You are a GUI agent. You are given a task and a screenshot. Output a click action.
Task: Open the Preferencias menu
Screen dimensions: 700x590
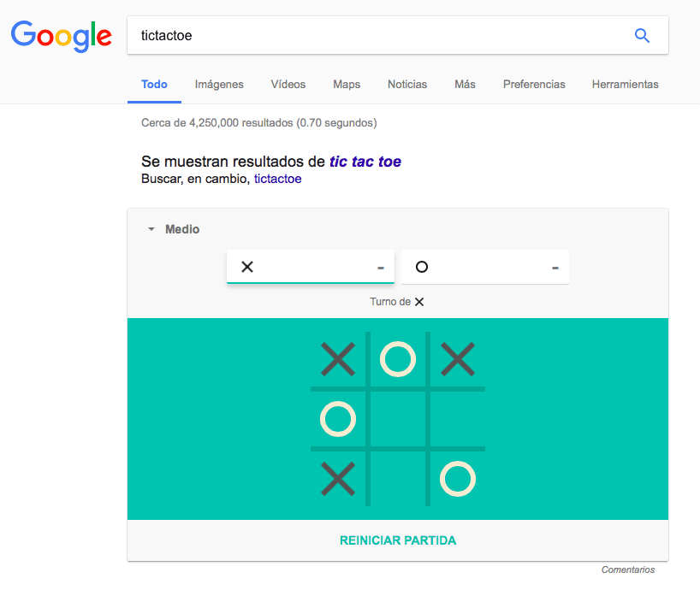534,85
